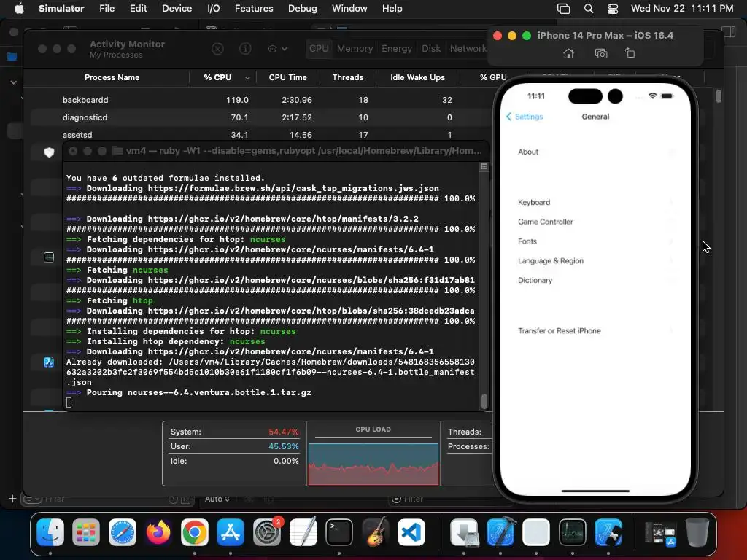This screenshot has width=747, height=560.
Task: Open Activity Monitor from the Dock
Action: (573, 532)
